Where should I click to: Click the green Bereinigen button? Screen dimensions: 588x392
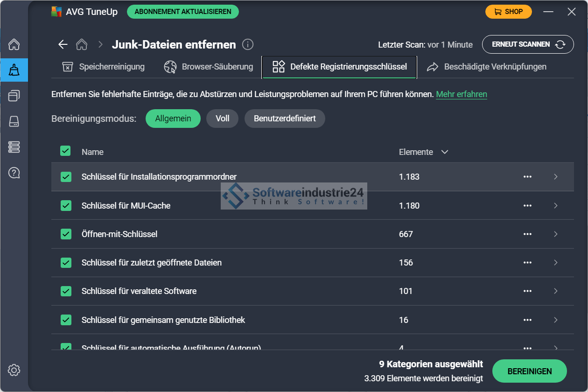tap(529, 371)
